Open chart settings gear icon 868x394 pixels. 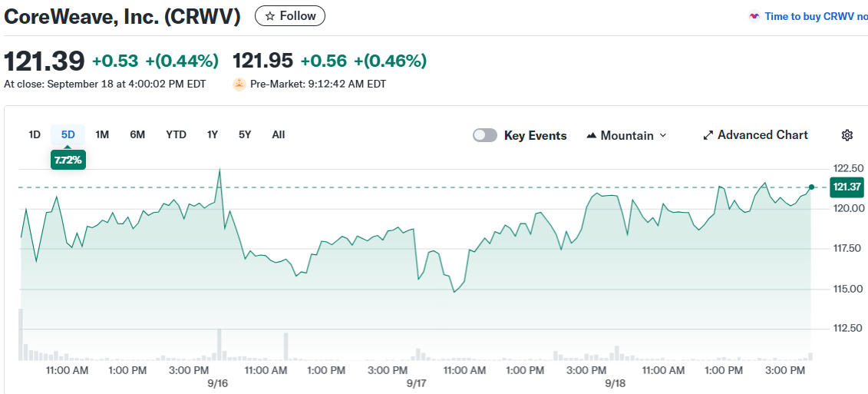point(847,135)
